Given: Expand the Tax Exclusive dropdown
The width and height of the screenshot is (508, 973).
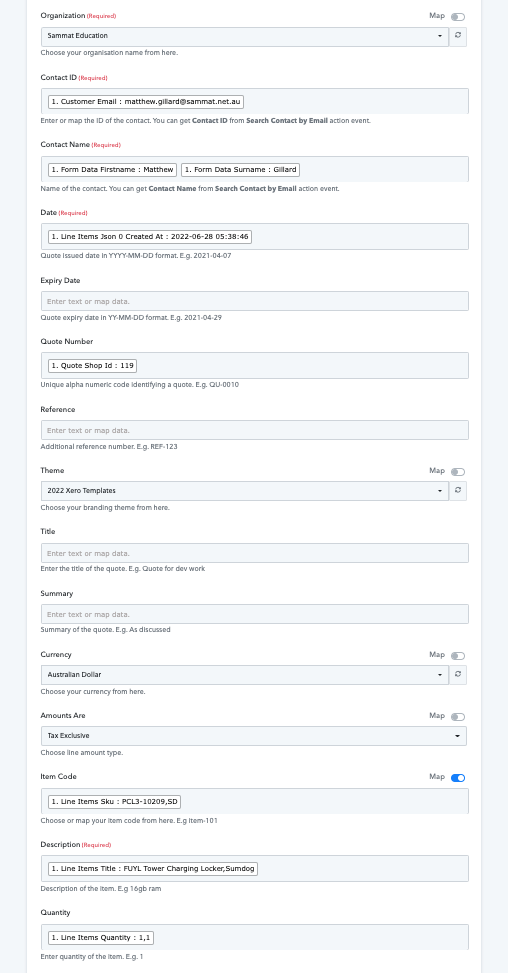Looking at the screenshot, I should click(254, 736).
